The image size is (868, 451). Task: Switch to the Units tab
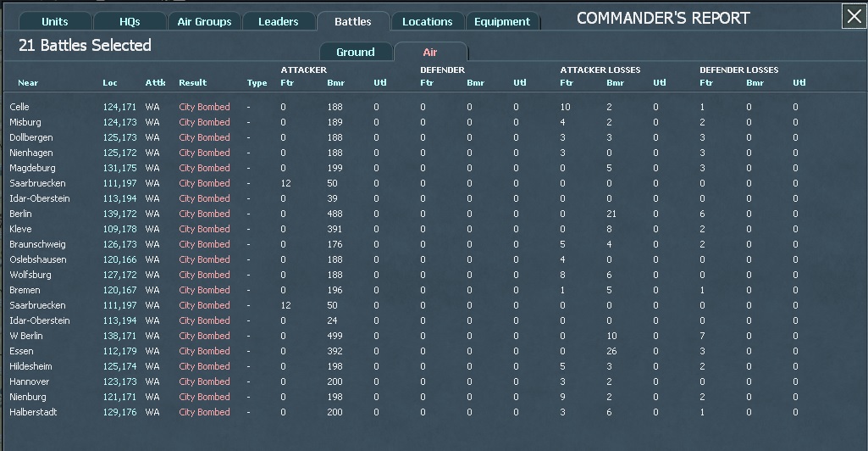[55, 21]
